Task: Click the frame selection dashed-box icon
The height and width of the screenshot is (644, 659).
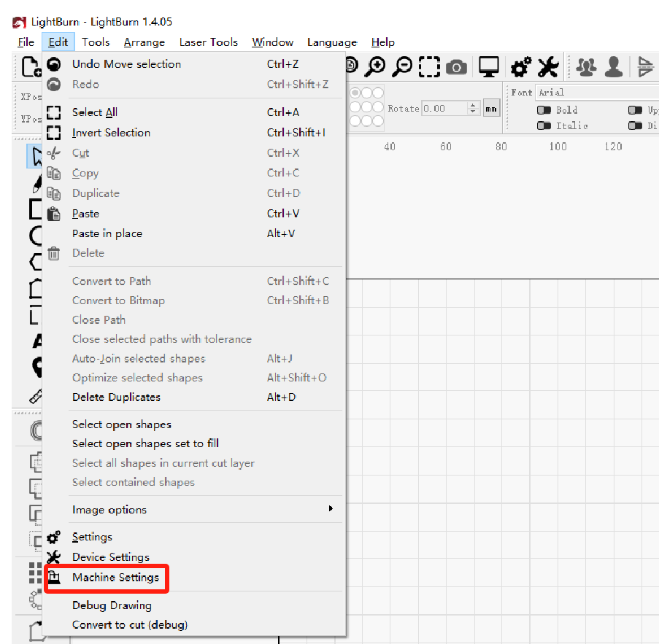Action: point(429,67)
